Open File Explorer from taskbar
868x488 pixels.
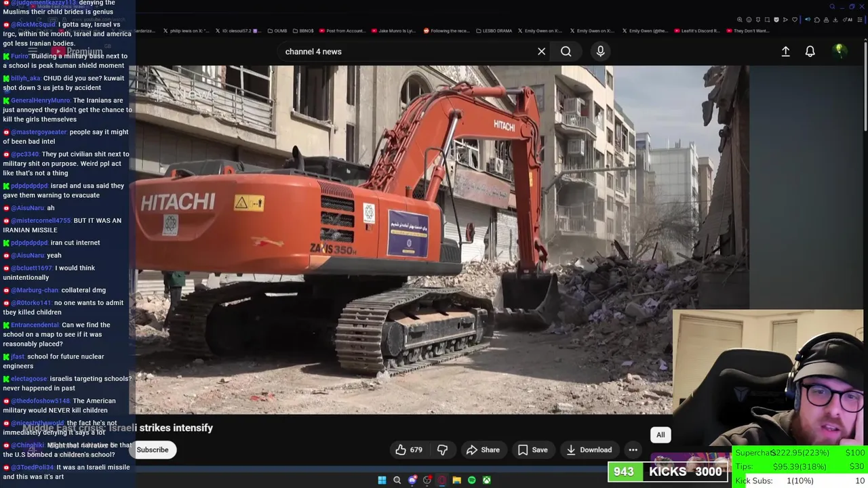tap(456, 480)
